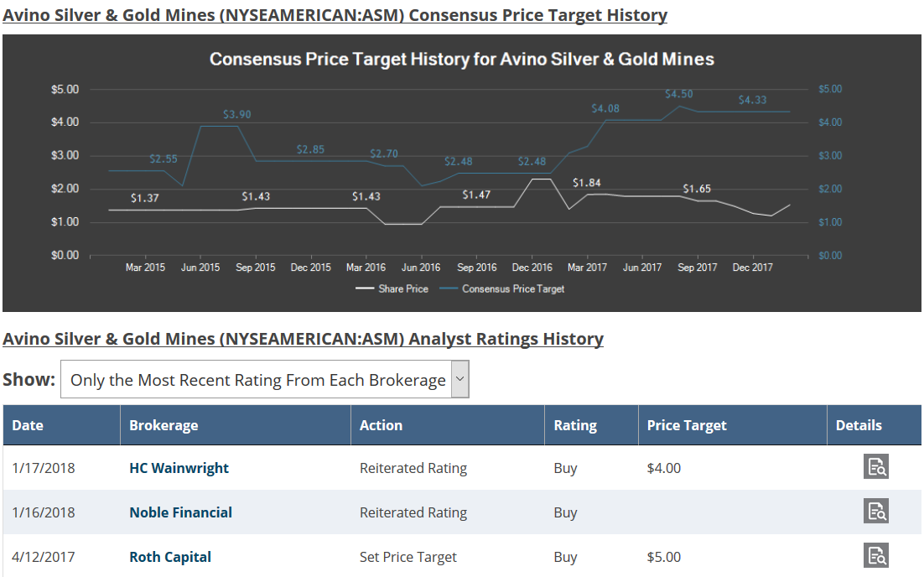Open the HC Wainwright brokerage link

(x=179, y=468)
